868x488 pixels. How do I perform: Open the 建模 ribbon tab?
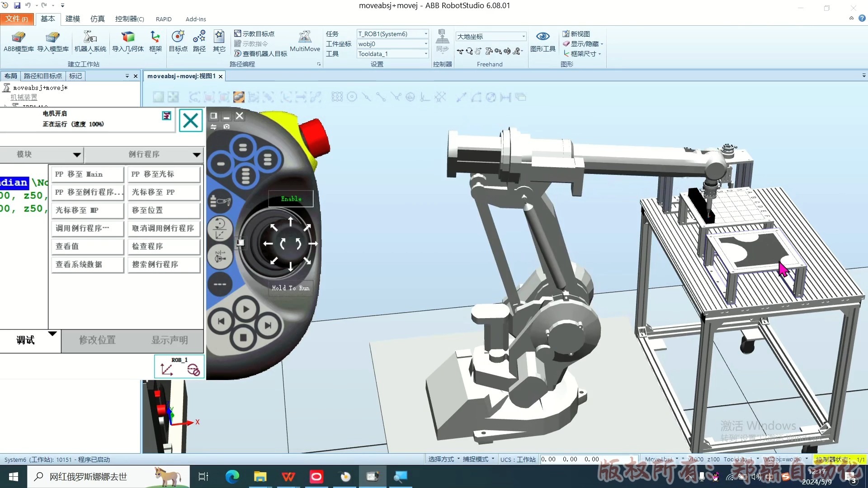point(72,19)
